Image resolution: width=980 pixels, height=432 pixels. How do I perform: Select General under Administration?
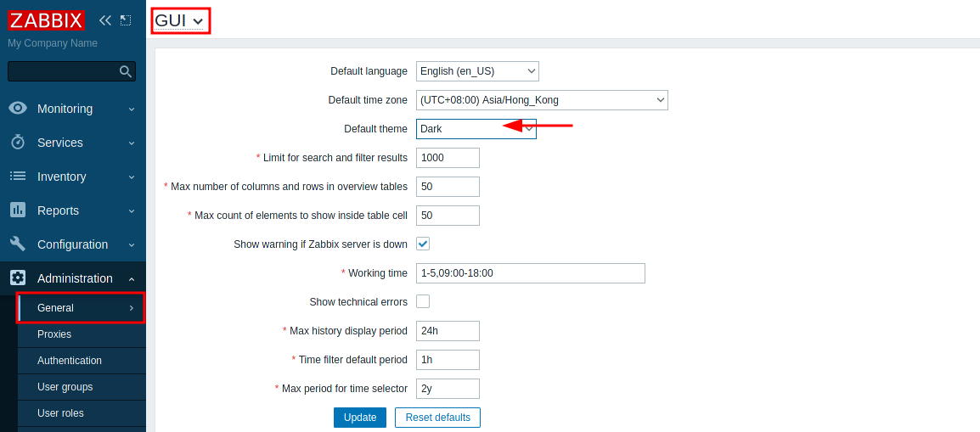click(82, 308)
